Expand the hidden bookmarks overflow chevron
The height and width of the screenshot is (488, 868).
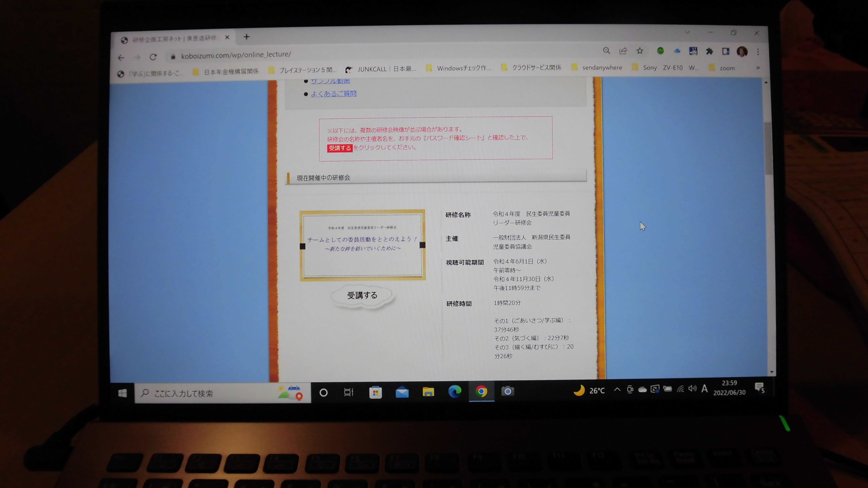tap(758, 68)
